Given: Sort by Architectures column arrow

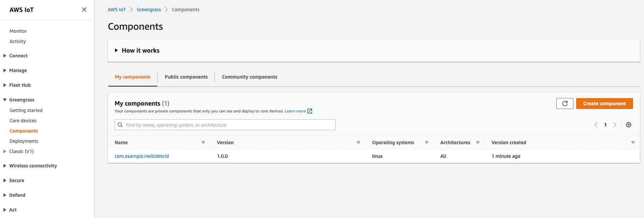Looking at the screenshot, I should point(478,142).
